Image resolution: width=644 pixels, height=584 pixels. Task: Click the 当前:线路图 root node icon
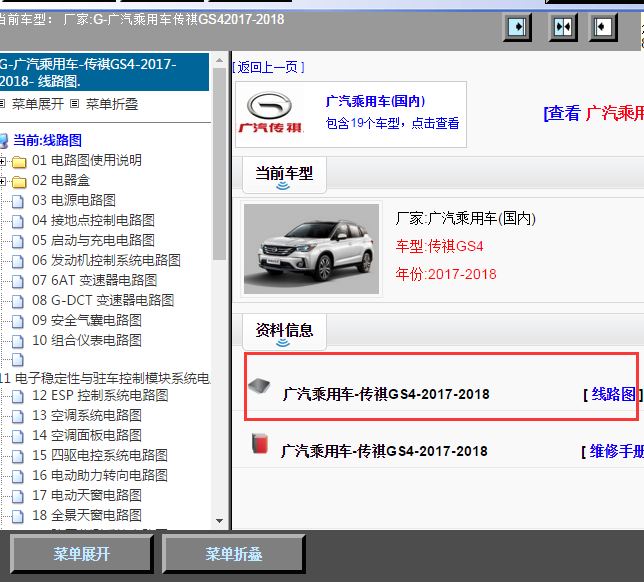coord(3,141)
